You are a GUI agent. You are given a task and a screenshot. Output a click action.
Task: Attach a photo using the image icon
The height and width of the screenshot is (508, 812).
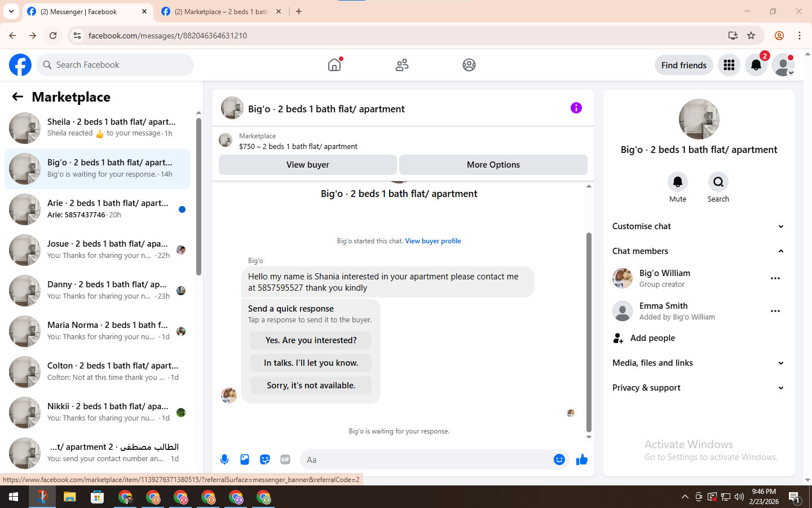(x=245, y=459)
